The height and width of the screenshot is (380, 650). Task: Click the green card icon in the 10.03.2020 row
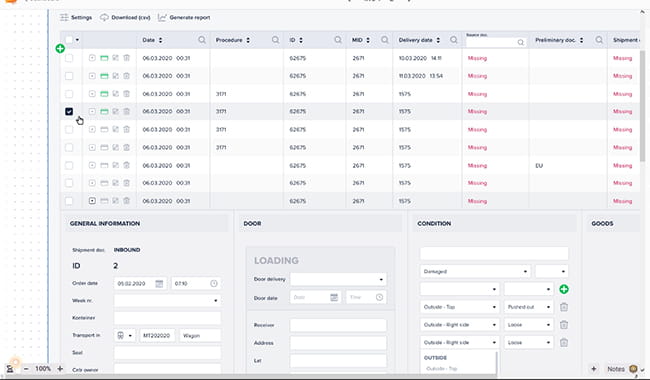click(x=104, y=58)
